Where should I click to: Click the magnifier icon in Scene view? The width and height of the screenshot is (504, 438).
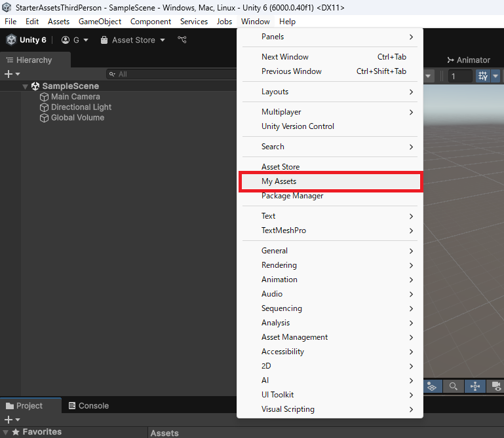[454, 386]
